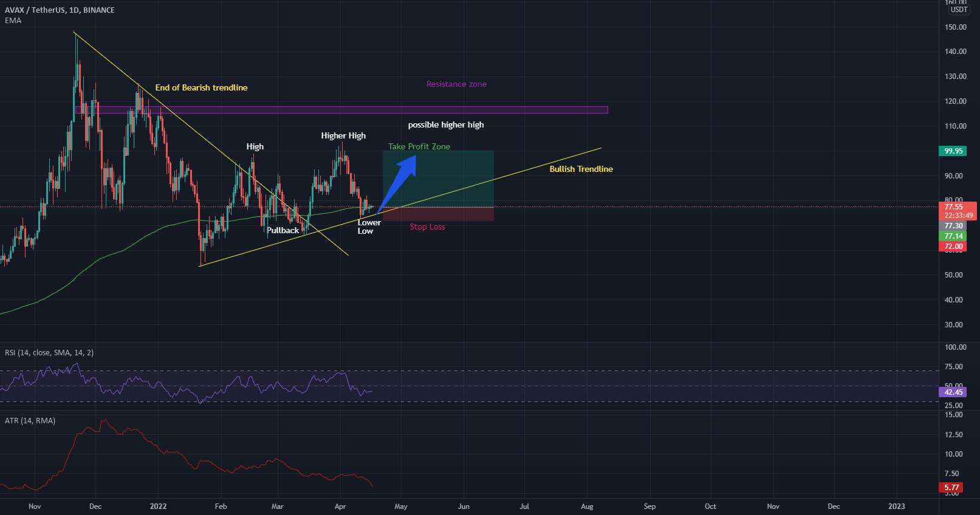The width and height of the screenshot is (980, 515).
Task: Click the green 77.14 EMA price label
Action: 953,236
